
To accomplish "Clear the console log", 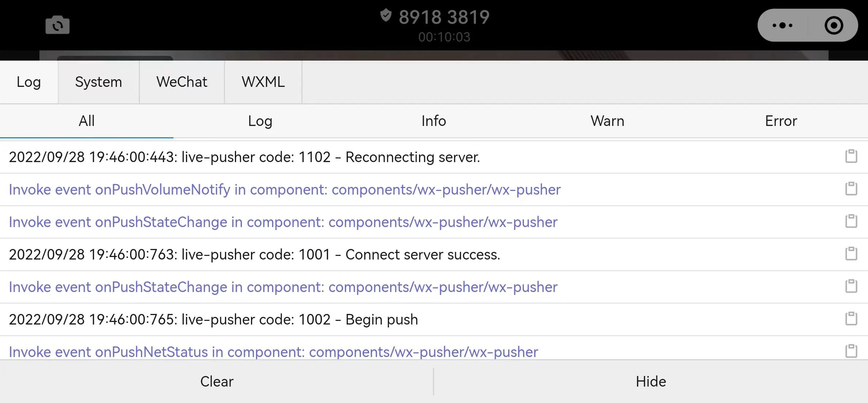I will (x=217, y=381).
